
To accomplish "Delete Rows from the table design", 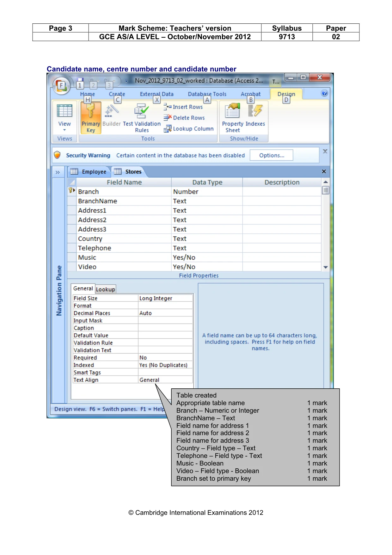I will point(184,118).
